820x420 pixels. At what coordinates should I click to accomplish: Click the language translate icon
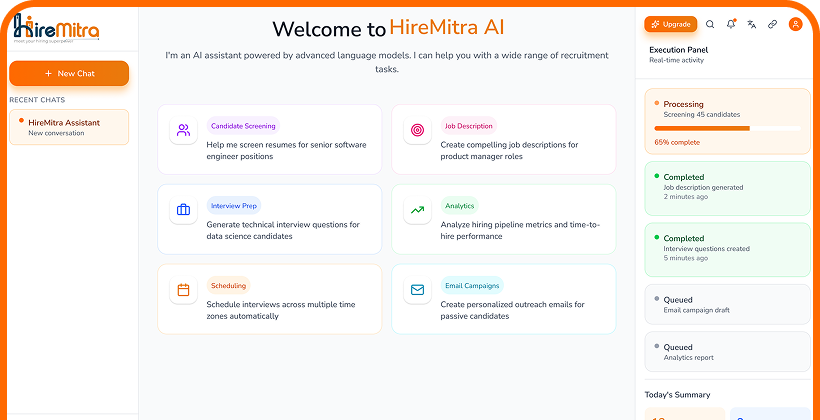[752, 24]
